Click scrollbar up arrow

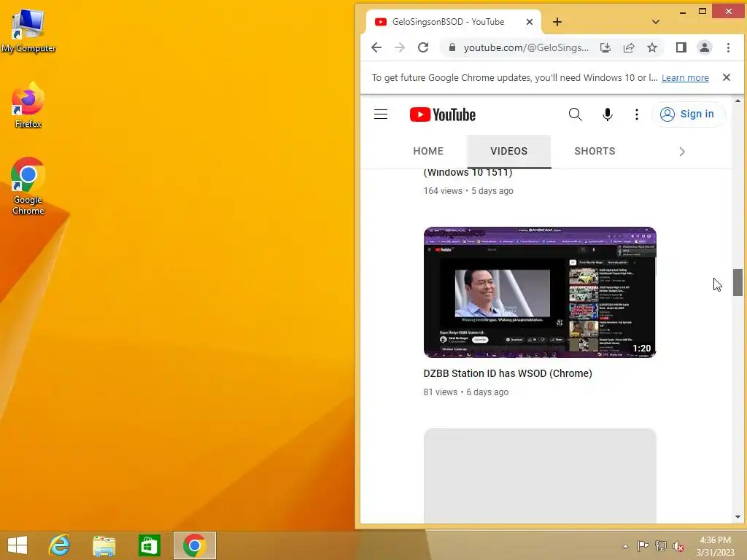(x=738, y=101)
